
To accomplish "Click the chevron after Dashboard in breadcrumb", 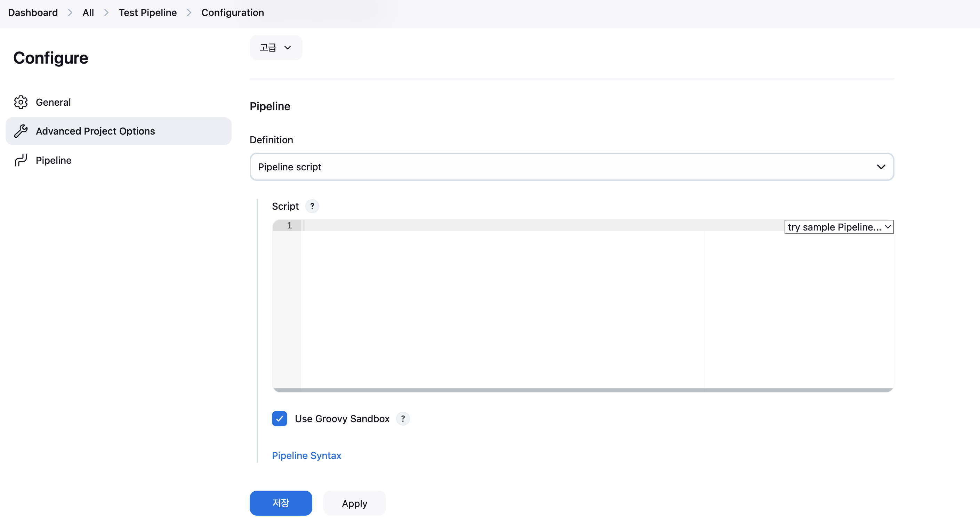I will [70, 13].
